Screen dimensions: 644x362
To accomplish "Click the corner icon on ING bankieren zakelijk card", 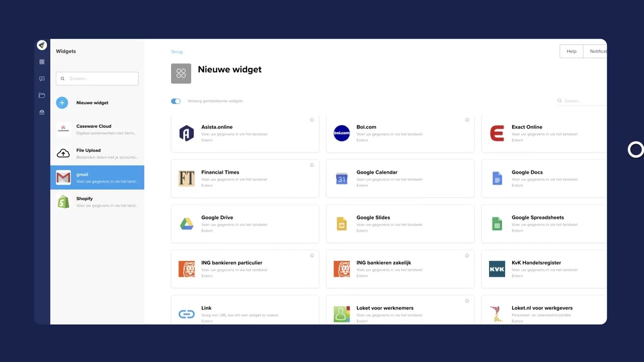I will [467, 255].
